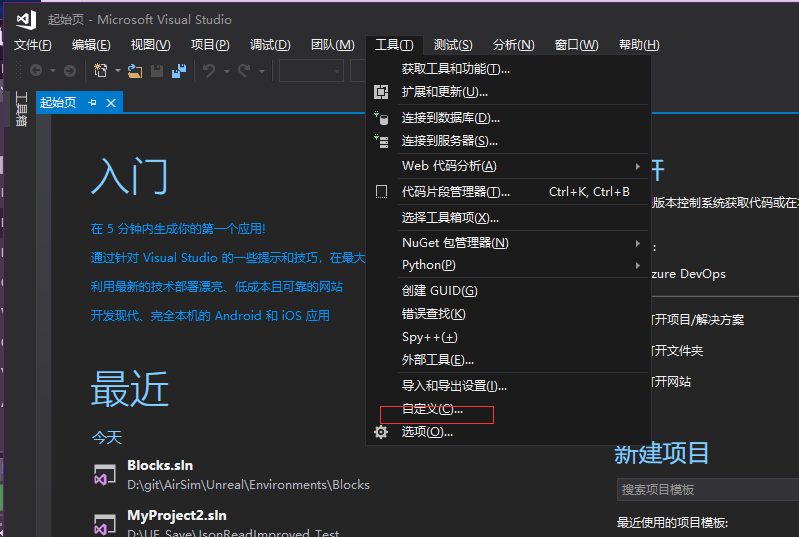Select 选项(O)... menu item
This screenshot has width=799, height=537.
pos(509,432)
